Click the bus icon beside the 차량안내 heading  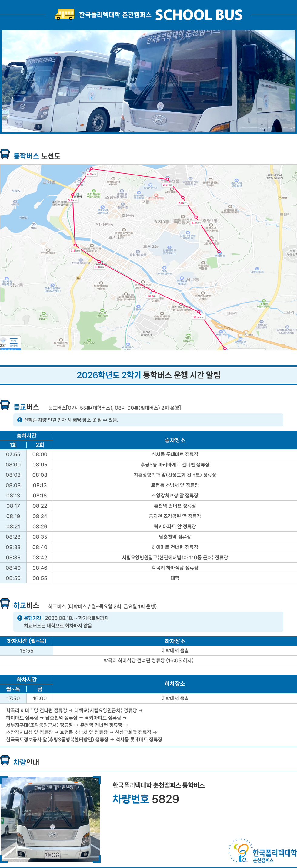tap(5, 761)
